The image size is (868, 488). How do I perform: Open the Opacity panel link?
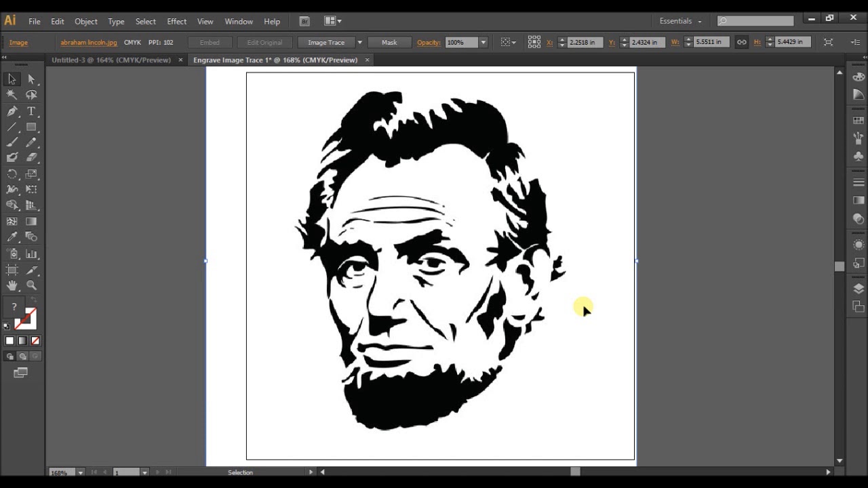(429, 42)
